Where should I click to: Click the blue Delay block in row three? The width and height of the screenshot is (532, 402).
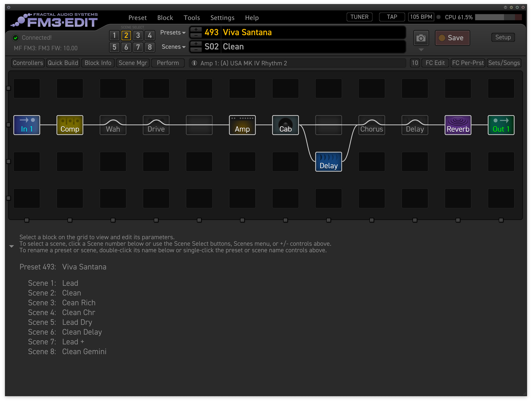pos(329,162)
